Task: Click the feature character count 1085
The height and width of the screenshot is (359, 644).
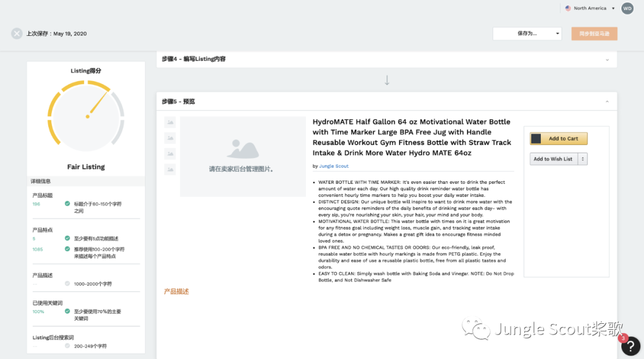Action: tap(38, 249)
